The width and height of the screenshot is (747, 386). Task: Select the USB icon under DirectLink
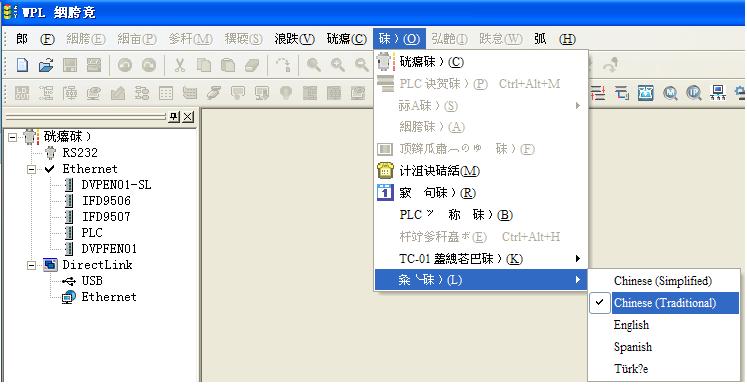tap(70, 281)
